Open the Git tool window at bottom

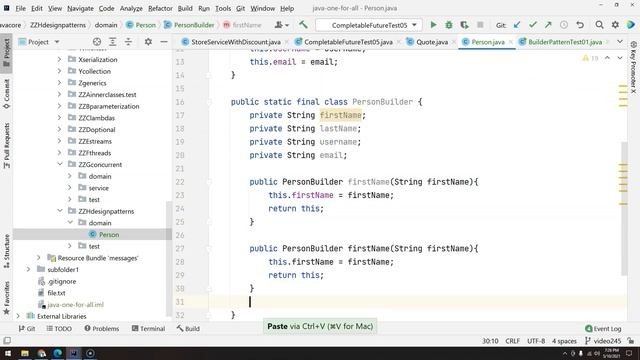[27, 329]
